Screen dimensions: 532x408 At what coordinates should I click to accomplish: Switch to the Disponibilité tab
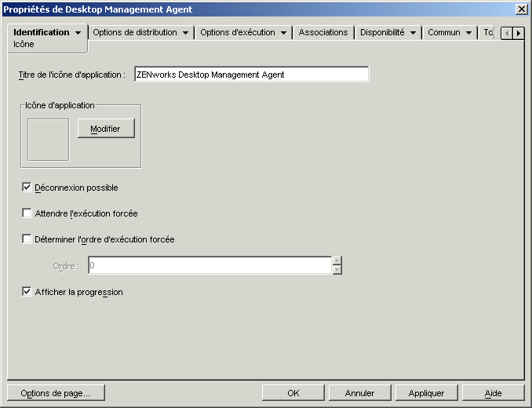382,32
